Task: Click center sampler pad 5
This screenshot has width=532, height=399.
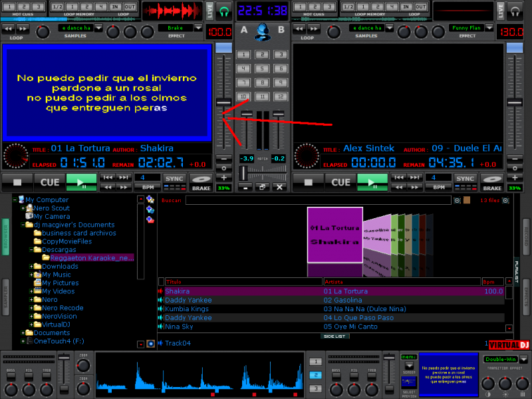Action: (x=262, y=68)
